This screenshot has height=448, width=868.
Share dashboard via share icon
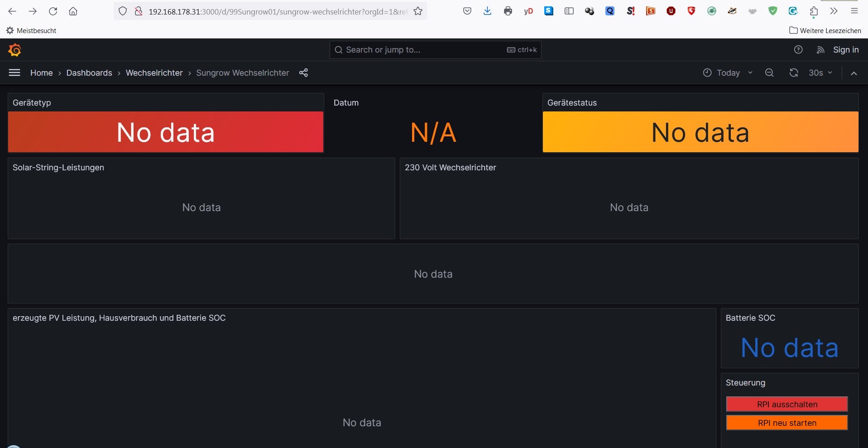303,72
